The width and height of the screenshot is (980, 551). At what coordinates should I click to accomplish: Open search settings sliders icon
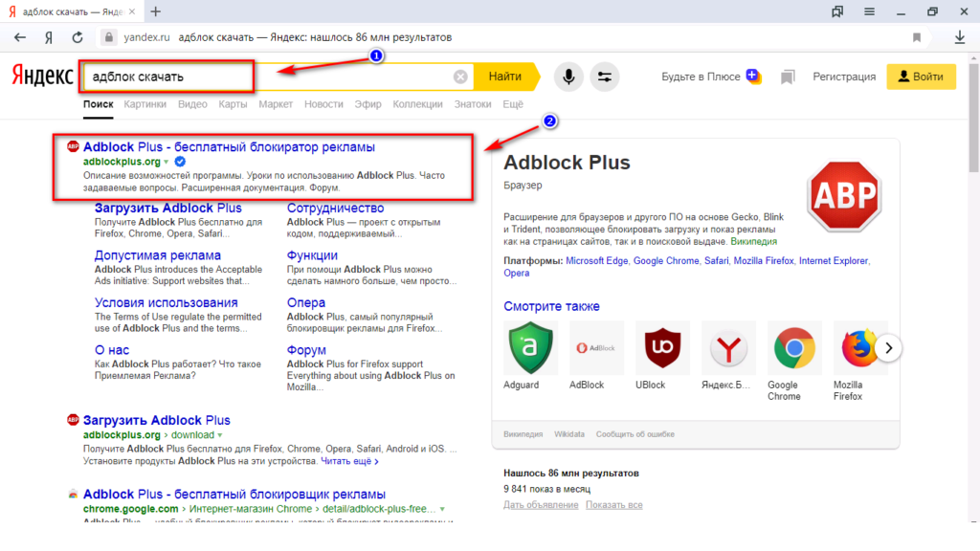pyautogui.click(x=605, y=77)
